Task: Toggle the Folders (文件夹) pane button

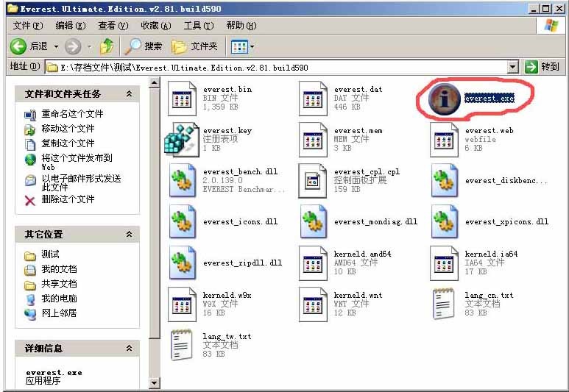Action: 194,46
